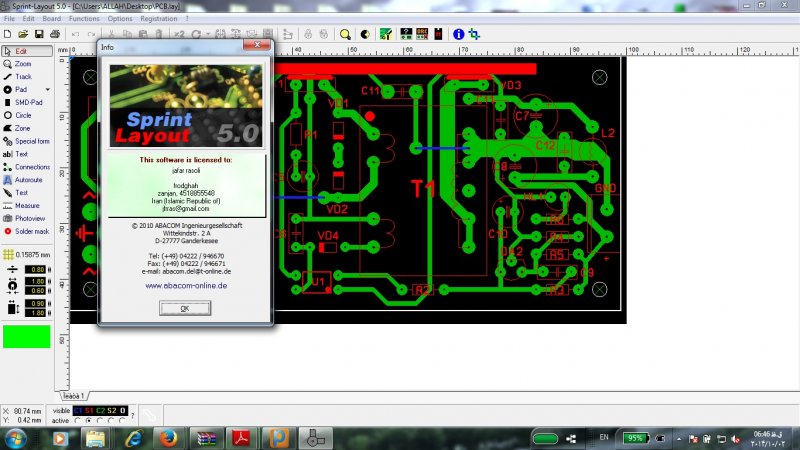Open the Registration menu
Viewport: 800px width, 450px height.
pos(159,18)
